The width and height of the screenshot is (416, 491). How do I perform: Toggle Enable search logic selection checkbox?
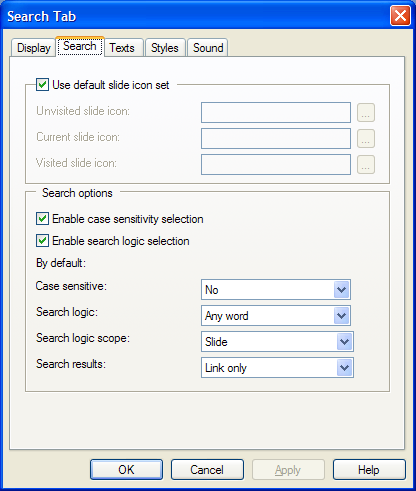point(42,241)
